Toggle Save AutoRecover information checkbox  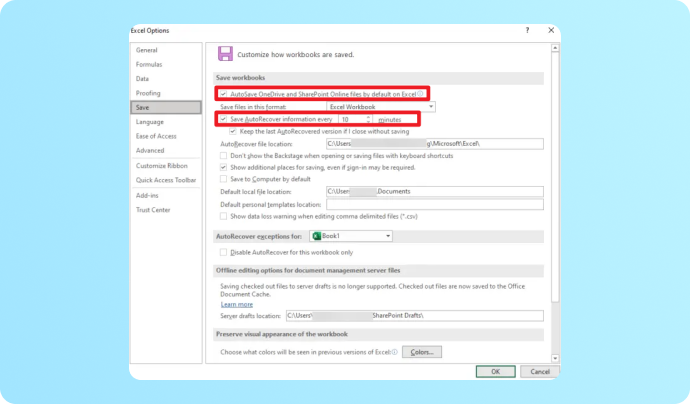[x=224, y=119]
